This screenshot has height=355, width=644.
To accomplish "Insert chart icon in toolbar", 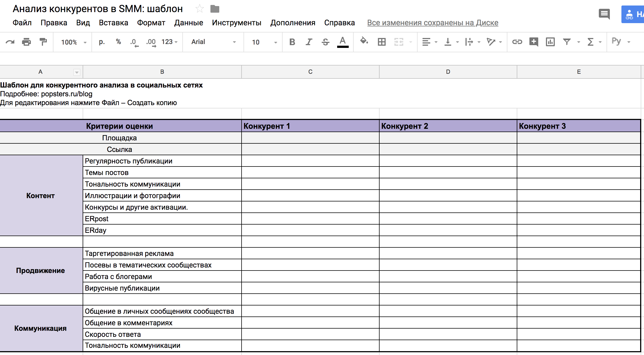I will pos(550,42).
